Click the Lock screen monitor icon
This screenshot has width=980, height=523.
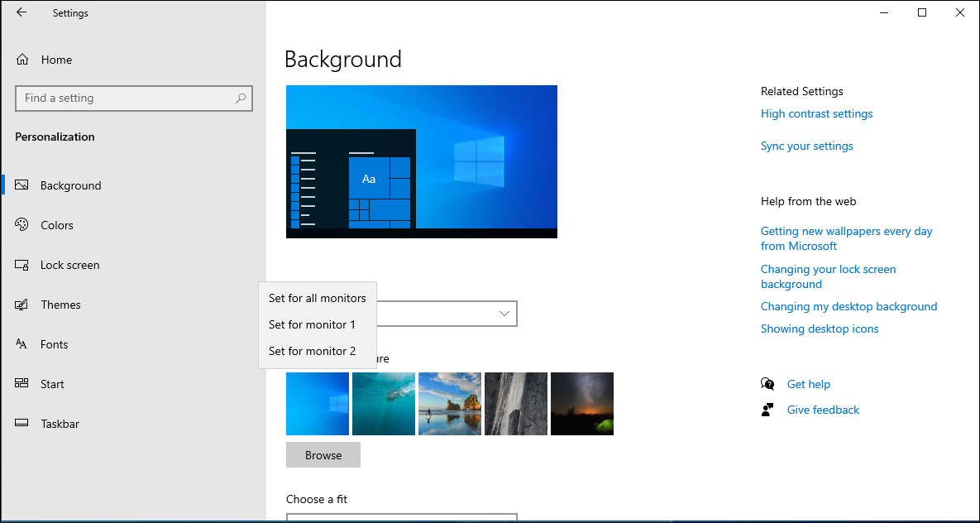click(x=22, y=265)
